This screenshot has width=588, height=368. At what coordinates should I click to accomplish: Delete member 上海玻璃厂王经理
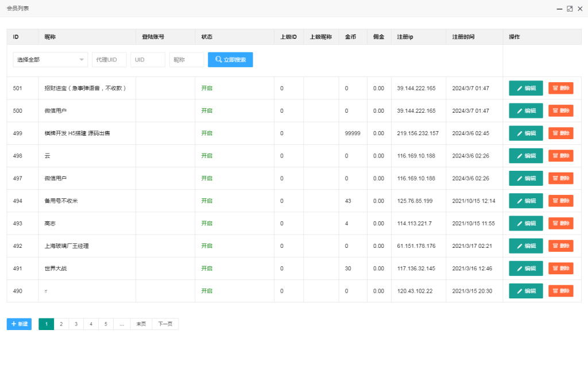(560, 246)
